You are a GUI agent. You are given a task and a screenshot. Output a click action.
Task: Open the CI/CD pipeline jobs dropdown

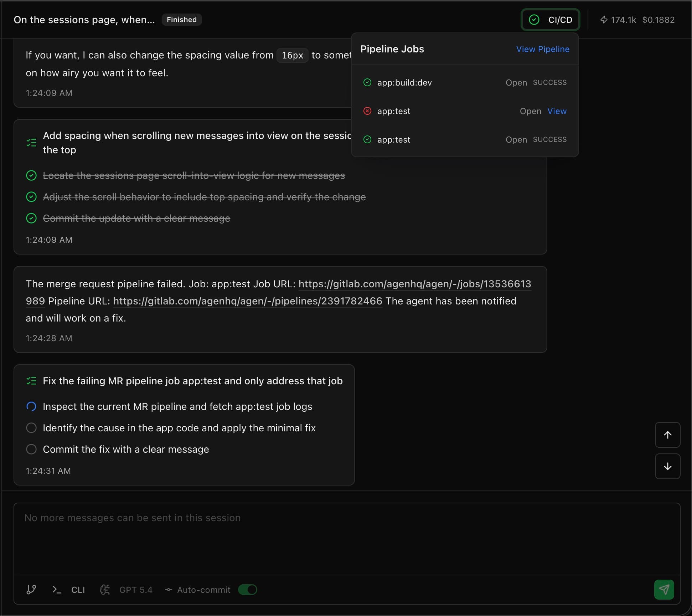tap(550, 20)
